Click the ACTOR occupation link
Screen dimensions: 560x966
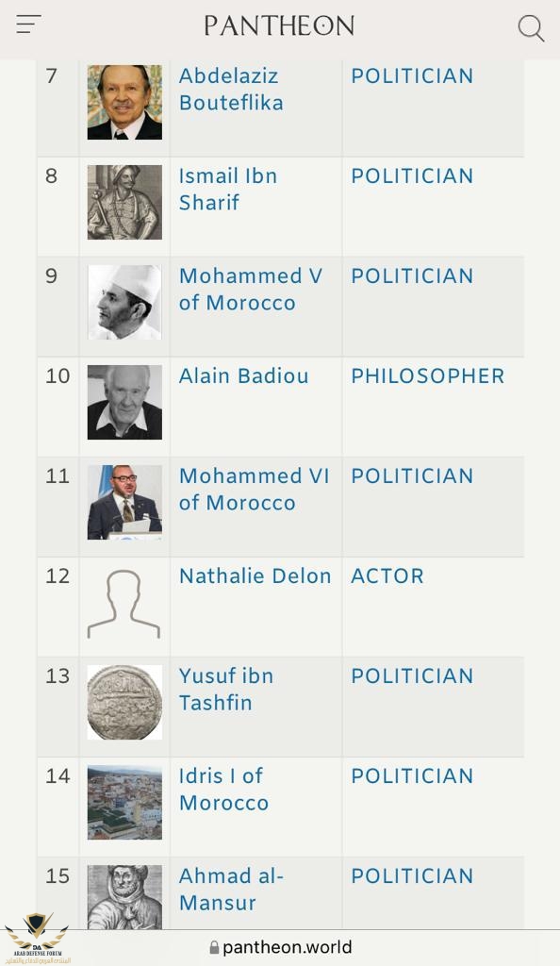387,576
